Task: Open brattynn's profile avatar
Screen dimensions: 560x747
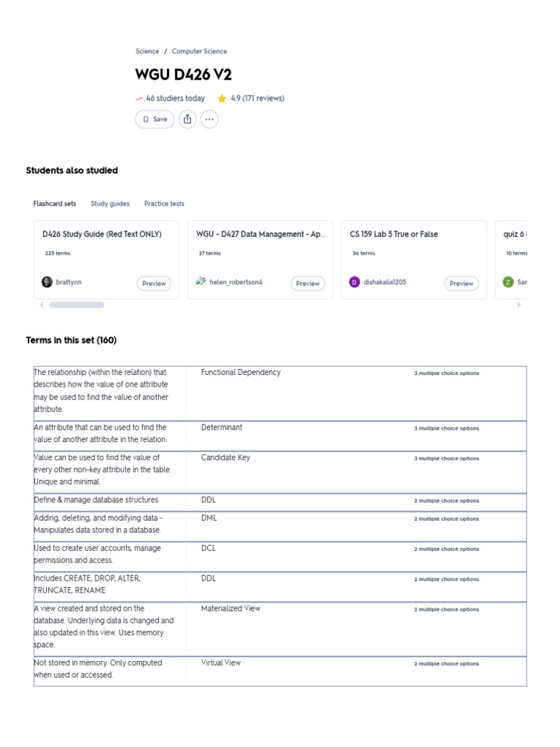Action: pos(47,282)
